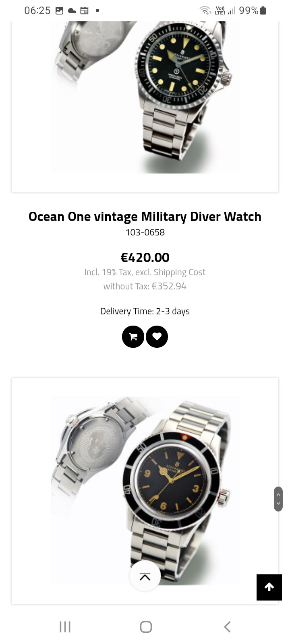Image resolution: width=290 pixels, height=644 pixels.
Task: Tap the cloud notification icon
Action: tap(72, 11)
